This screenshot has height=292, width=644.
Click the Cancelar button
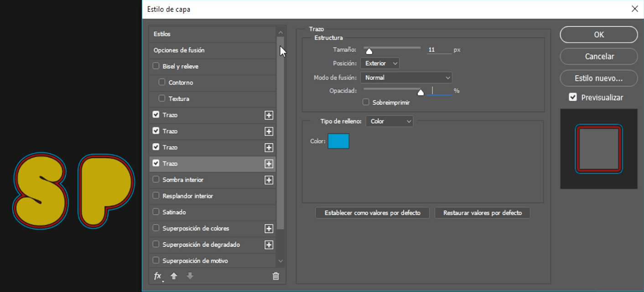coord(599,57)
